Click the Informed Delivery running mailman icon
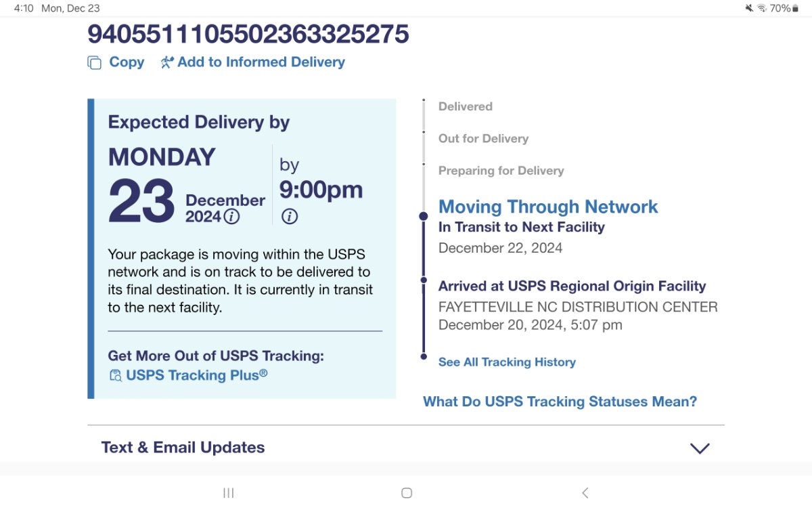This screenshot has height=508, width=812. [167, 62]
